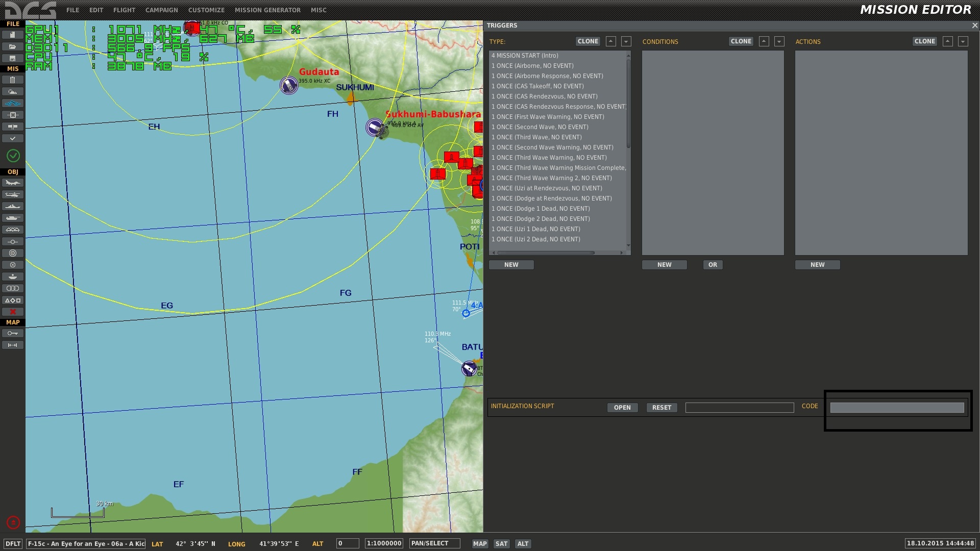Open the FLIGHT menu
Screen dimensions: 980x551
pos(124,10)
